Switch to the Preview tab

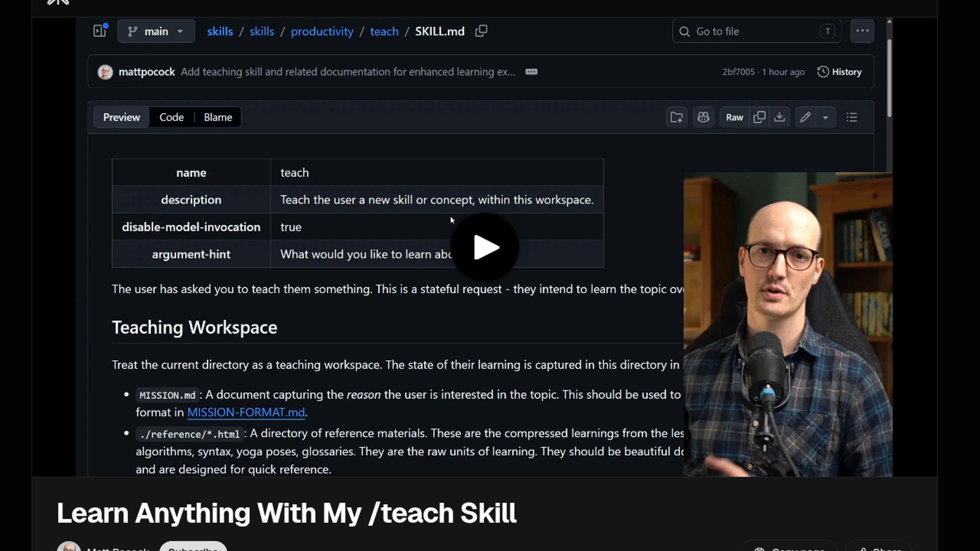tap(121, 117)
